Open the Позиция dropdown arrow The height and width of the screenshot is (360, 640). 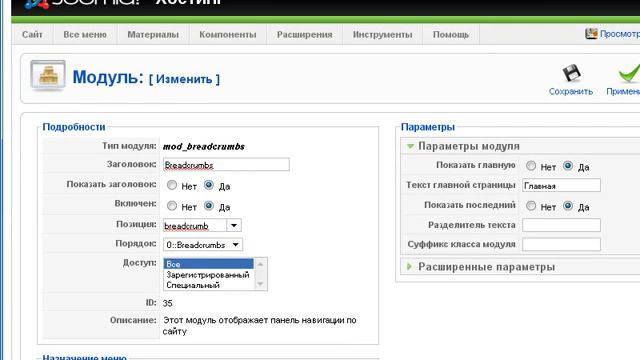pyautogui.click(x=234, y=225)
